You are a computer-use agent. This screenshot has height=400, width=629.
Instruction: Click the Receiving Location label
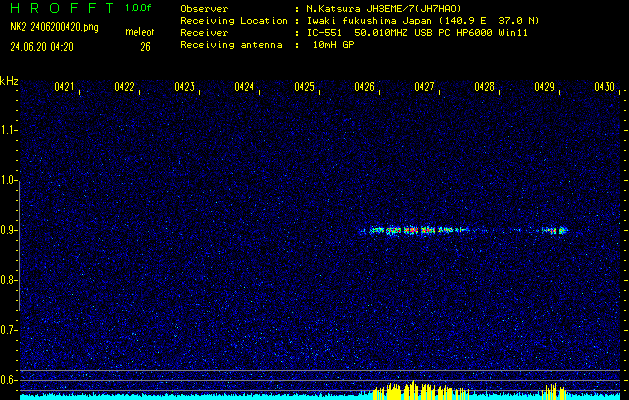(234, 21)
